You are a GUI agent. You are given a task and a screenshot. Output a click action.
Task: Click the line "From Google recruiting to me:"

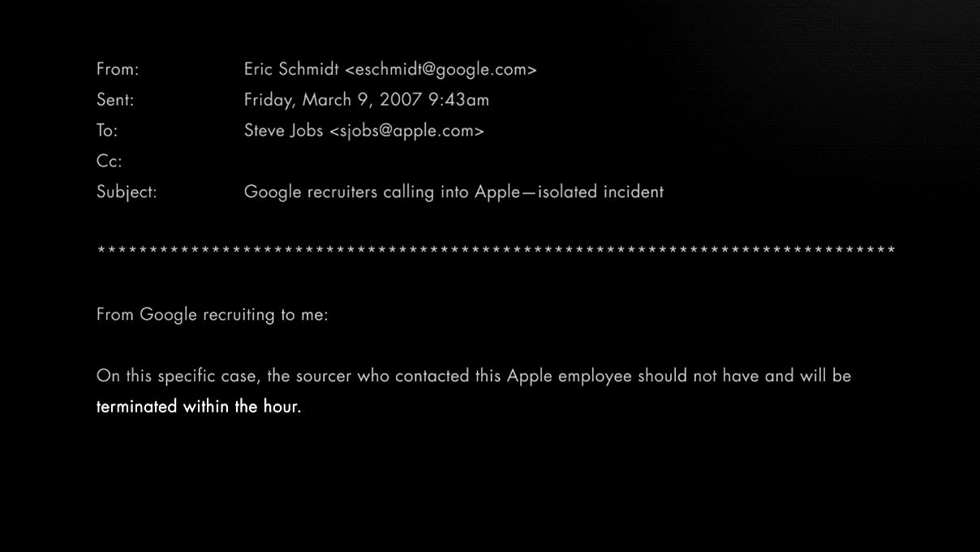213,315
